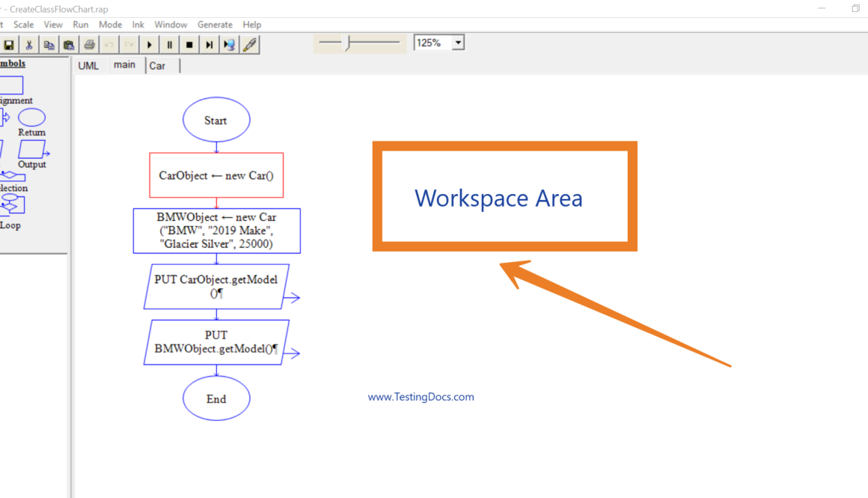Click the run-on-computer icon beside step button

[x=229, y=45]
